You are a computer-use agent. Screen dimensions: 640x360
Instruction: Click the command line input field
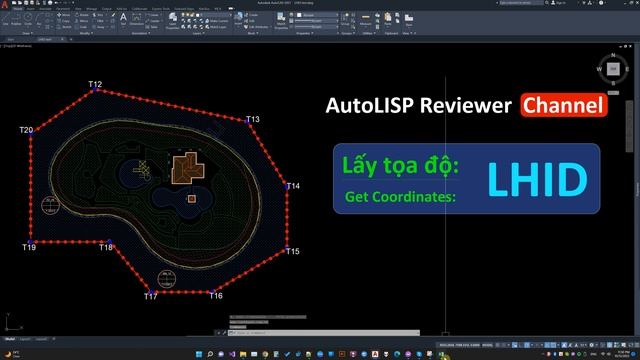click(x=324, y=333)
